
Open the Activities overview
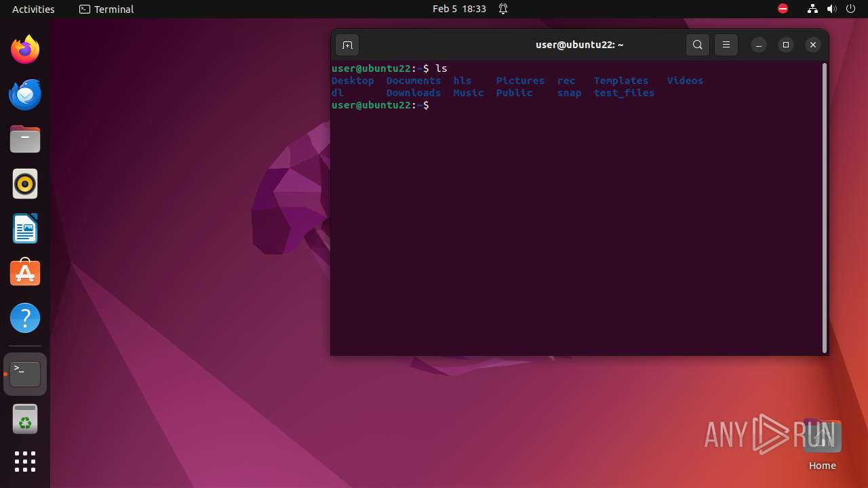(x=33, y=9)
